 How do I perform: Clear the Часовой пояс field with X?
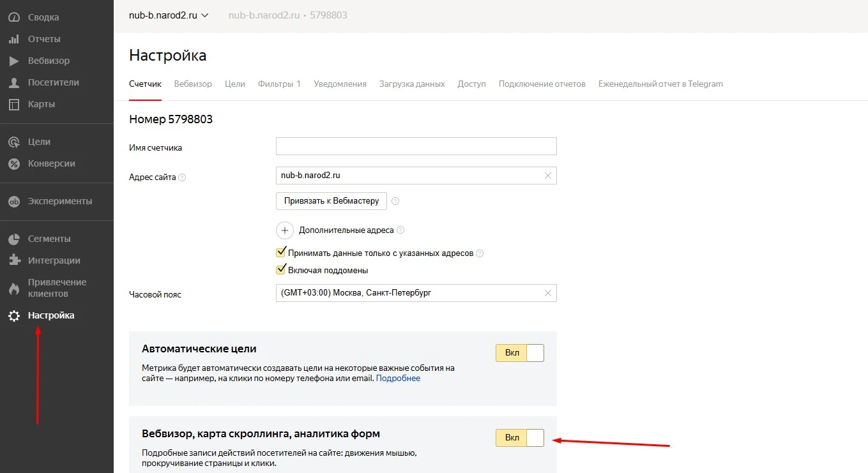click(547, 293)
